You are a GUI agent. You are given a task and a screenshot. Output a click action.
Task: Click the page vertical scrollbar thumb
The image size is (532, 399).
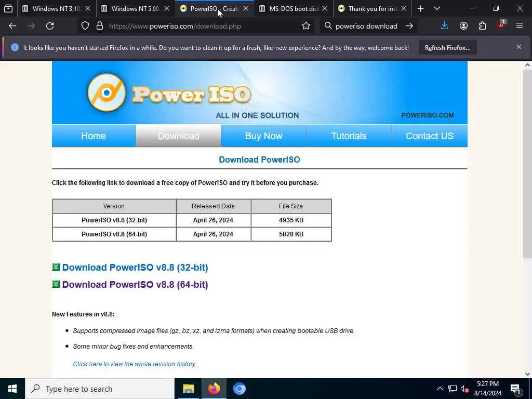tap(527, 164)
